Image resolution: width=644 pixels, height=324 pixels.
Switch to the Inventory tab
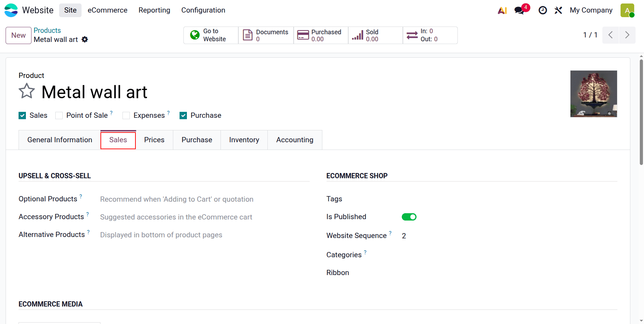244,140
